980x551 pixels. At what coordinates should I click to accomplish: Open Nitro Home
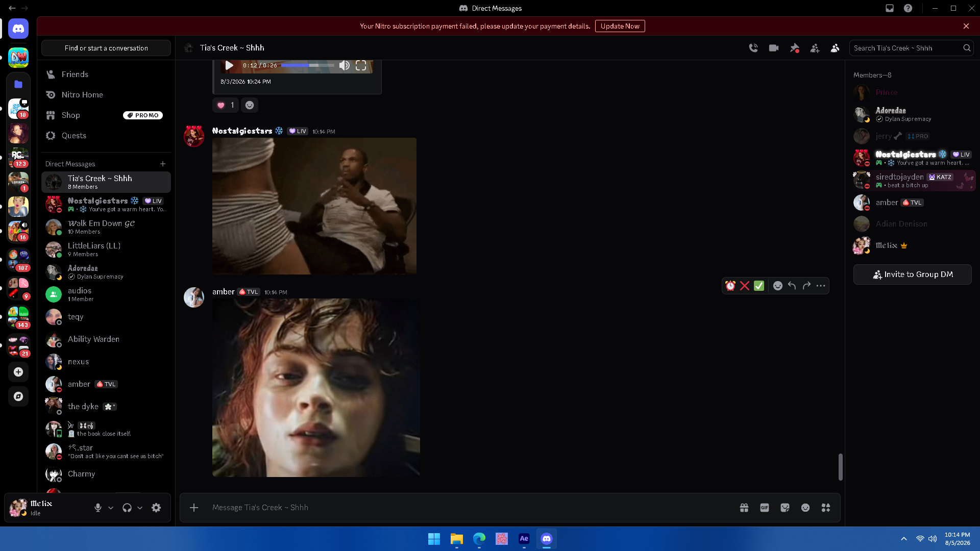point(106,95)
